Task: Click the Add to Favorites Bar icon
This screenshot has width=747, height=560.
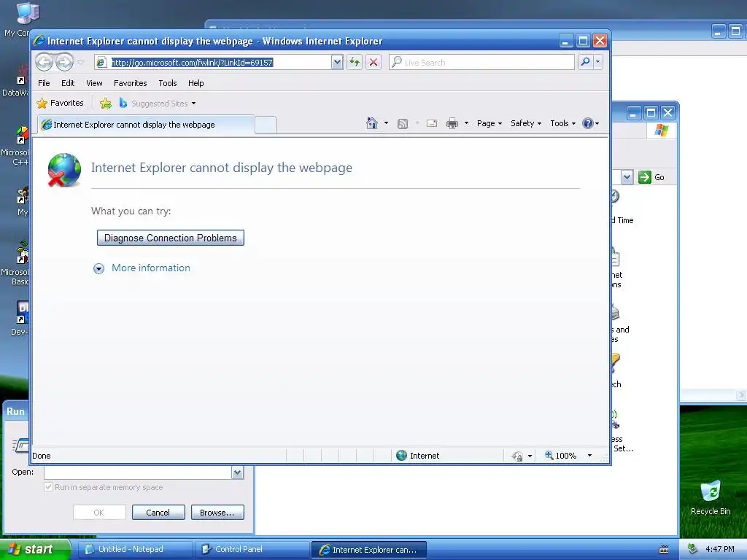Action: (x=106, y=103)
